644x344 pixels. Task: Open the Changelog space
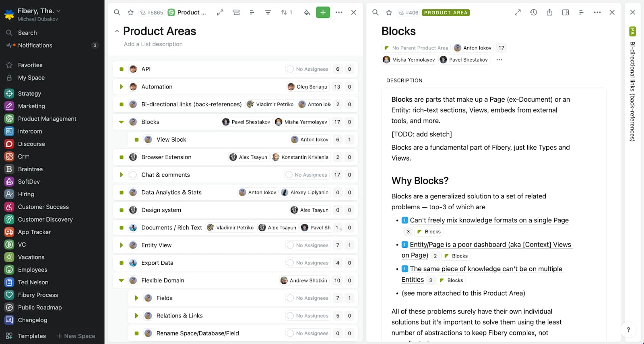pos(33,320)
